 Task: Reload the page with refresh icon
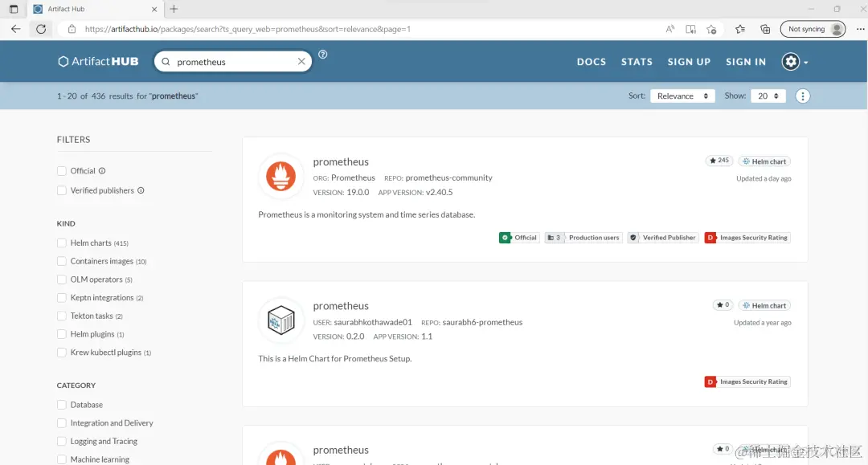click(x=41, y=29)
